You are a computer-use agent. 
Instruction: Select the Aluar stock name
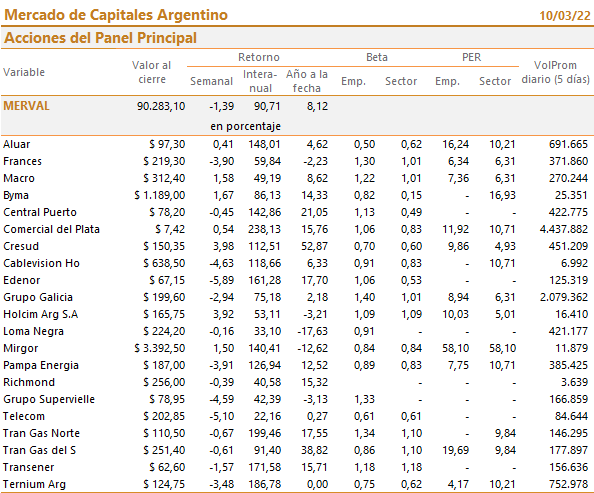[x=17, y=144]
